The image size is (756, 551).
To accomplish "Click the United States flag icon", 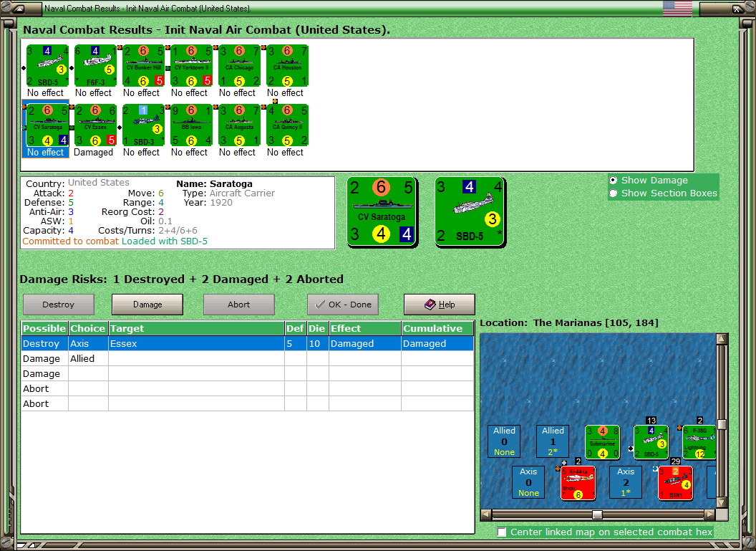I will click(x=677, y=8).
